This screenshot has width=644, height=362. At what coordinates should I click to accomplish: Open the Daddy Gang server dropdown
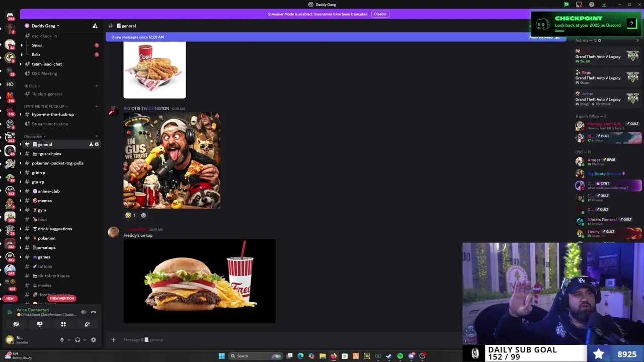point(45,26)
